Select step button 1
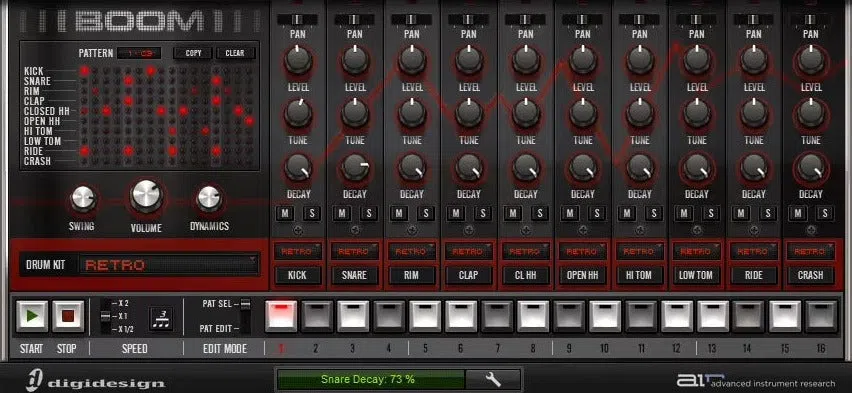 coord(281,316)
